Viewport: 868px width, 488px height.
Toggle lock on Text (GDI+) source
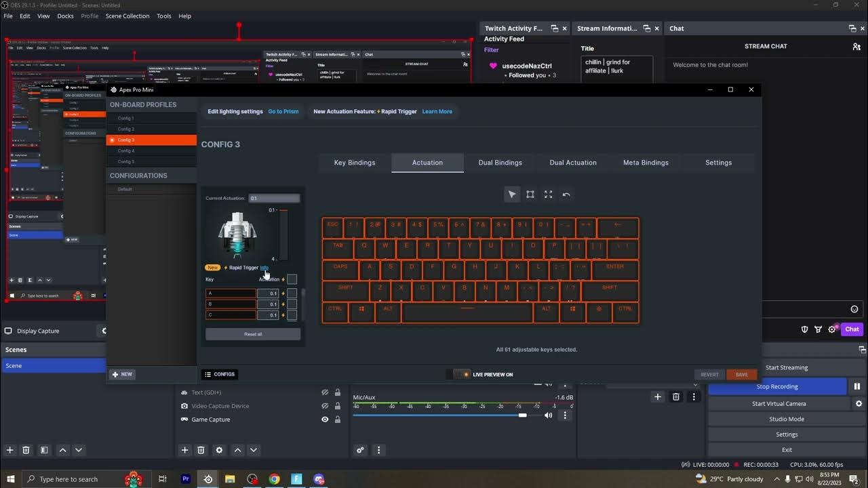(338, 392)
